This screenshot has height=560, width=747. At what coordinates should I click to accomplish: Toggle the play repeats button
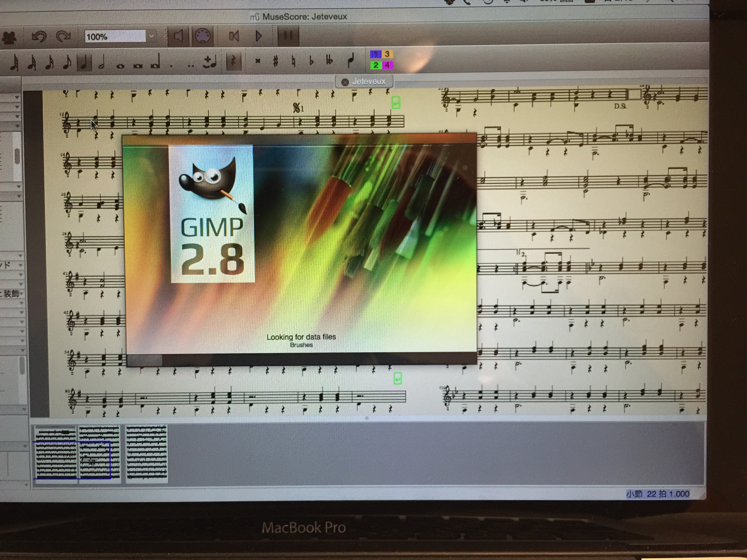[x=288, y=36]
